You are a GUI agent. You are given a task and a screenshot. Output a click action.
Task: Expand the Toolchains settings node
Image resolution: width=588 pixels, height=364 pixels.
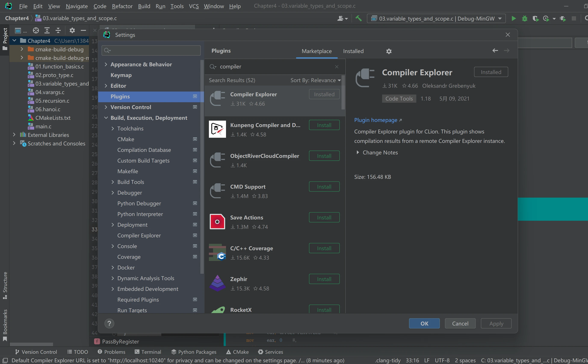pyautogui.click(x=113, y=129)
